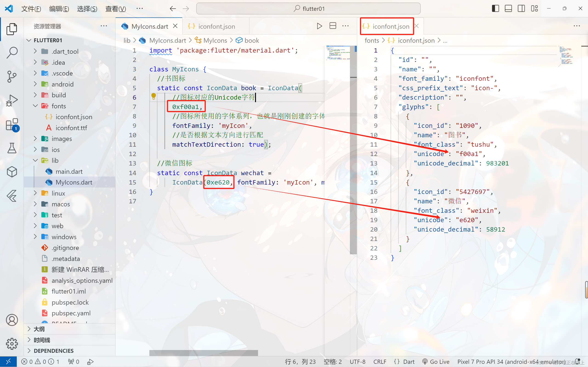Toggle the secondary sidebar layout button

(x=521, y=9)
